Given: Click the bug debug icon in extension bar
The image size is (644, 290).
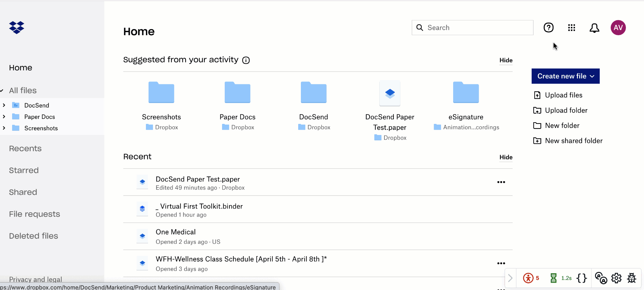Looking at the screenshot, I should (632, 278).
